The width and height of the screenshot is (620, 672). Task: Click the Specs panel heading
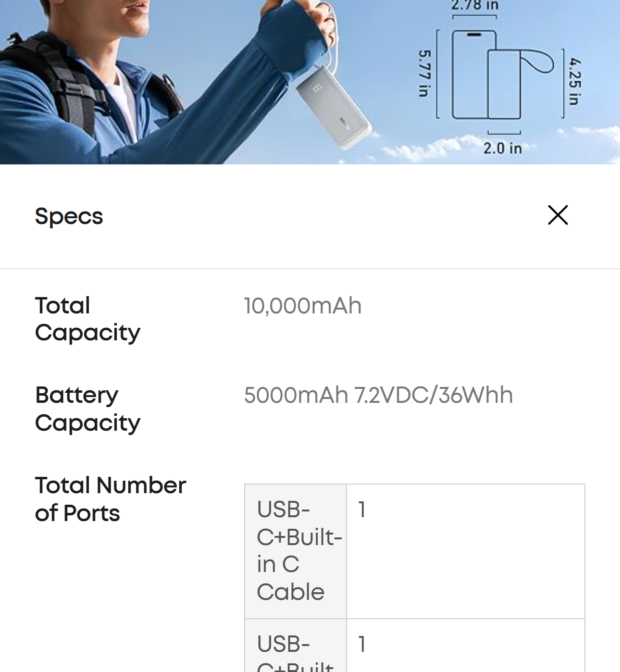point(69,216)
